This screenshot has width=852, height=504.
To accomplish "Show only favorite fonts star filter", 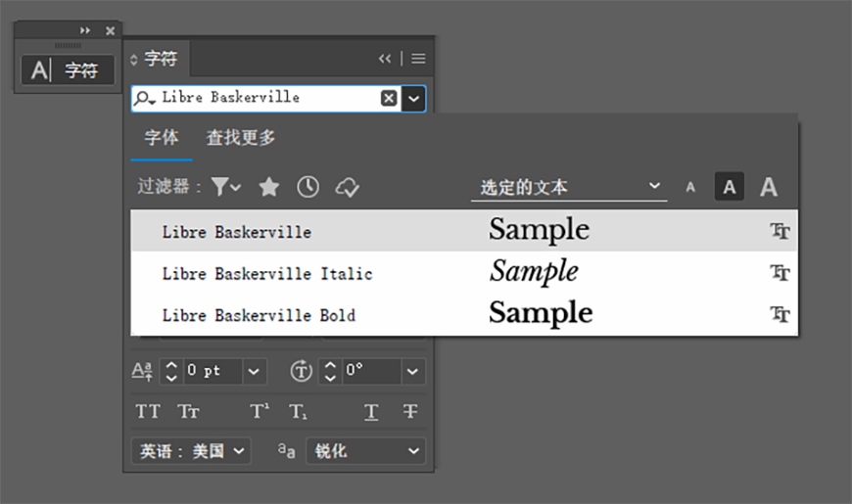I will [x=269, y=187].
